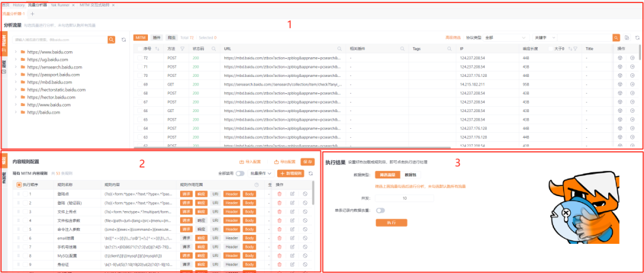Image resolution: width=644 pixels, height=273 pixels.
Task: Open the 状态码 column search icon
Action: tap(213, 49)
